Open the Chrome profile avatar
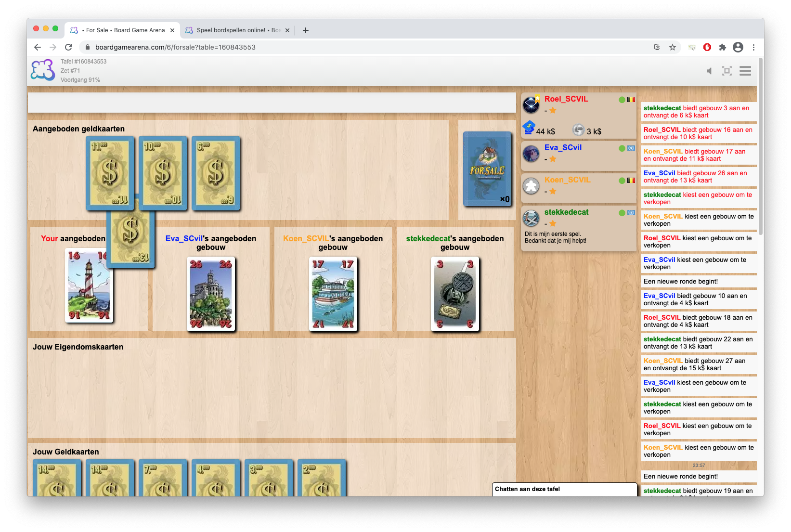The height and width of the screenshot is (532, 791). (738, 47)
